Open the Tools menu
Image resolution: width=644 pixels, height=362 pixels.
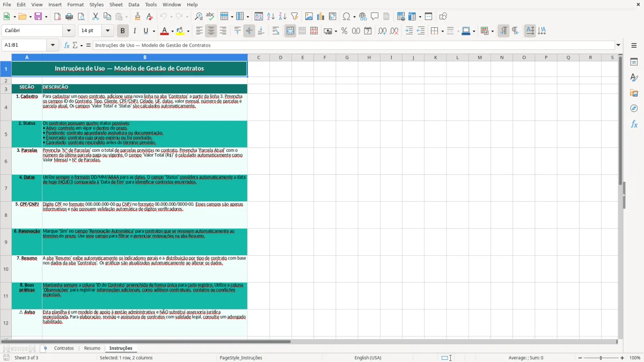pyautogui.click(x=151, y=4)
